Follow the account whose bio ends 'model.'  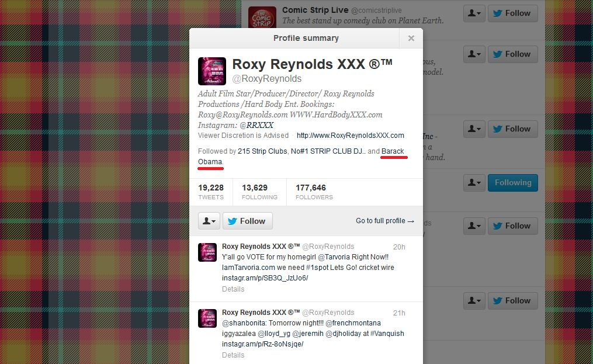coord(512,54)
